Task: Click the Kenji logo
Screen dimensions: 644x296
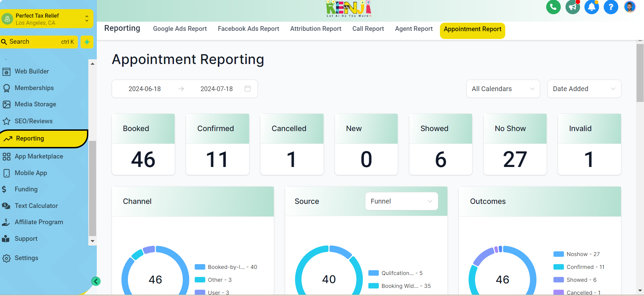Action: coord(348,8)
